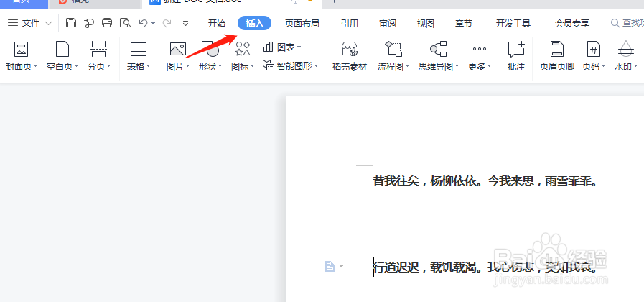Viewport: 644px width, 302px height.
Task: Click the 图片 picture icon
Action: 178,49
